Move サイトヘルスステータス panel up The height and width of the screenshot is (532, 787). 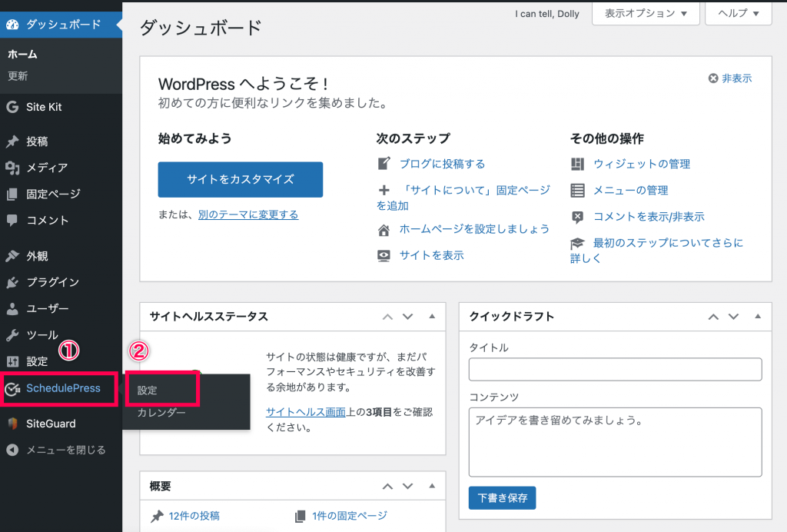pyautogui.click(x=387, y=317)
